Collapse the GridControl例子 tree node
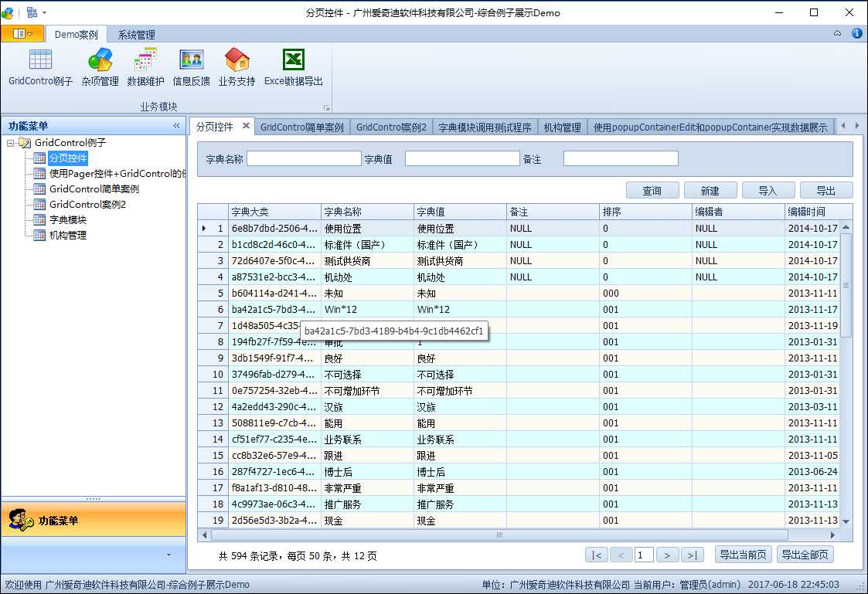The image size is (868, 594). [x=11, y=143]
